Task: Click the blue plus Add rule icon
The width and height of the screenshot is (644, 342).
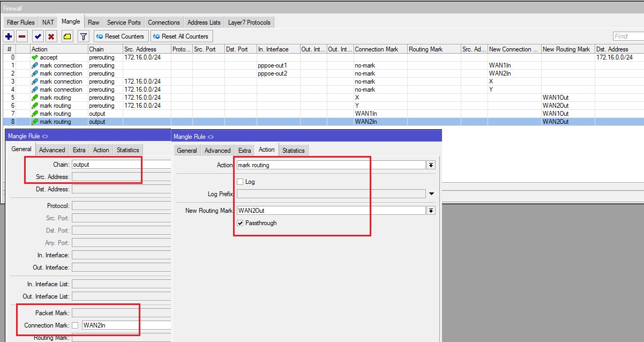Action: [9, 36]
